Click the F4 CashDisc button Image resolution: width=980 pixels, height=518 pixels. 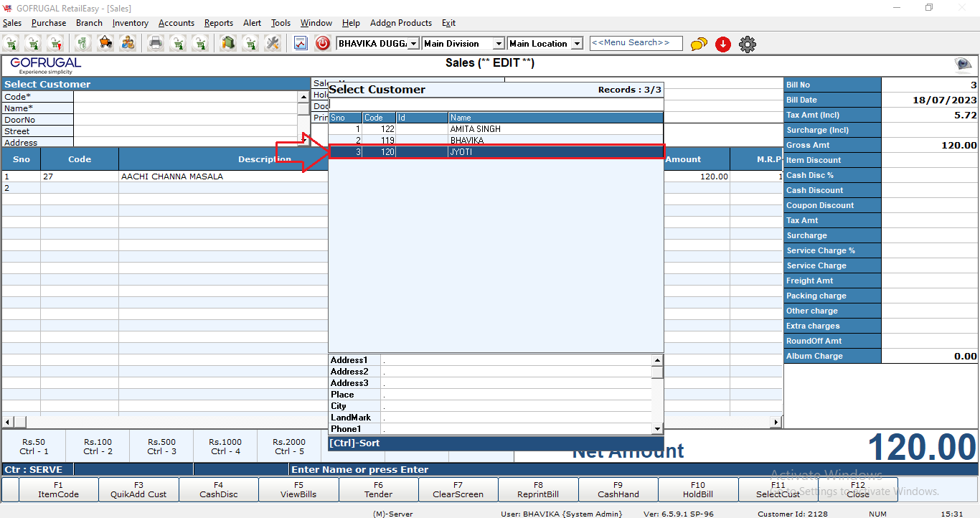(219, 489)
